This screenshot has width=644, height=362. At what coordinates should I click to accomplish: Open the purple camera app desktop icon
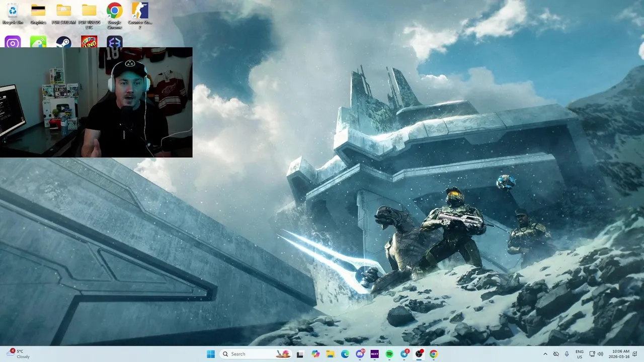(13, 42)
